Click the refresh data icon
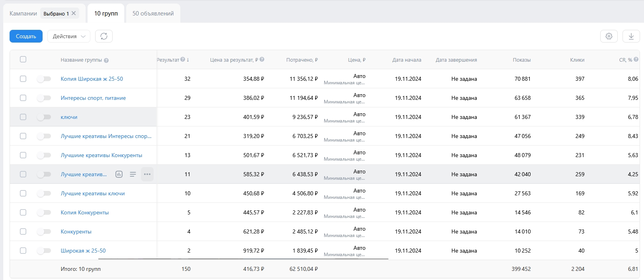644x280 pixels. [x=104, y=36]
